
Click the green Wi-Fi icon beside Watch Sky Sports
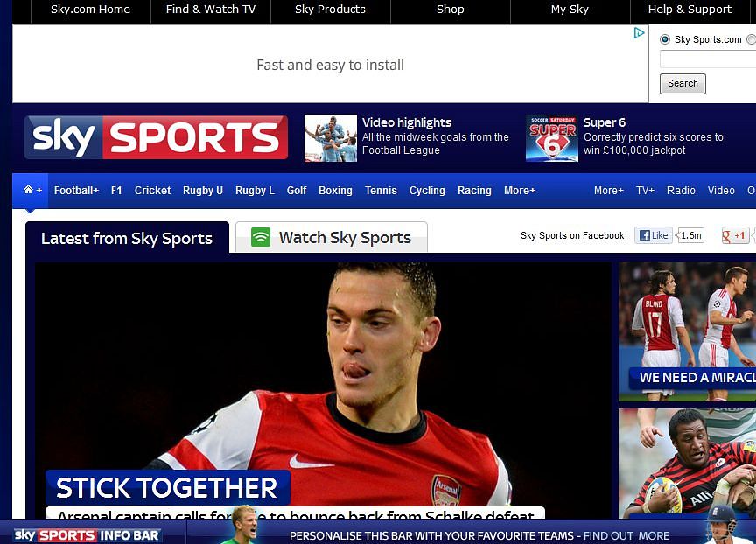tap(261, 237)
